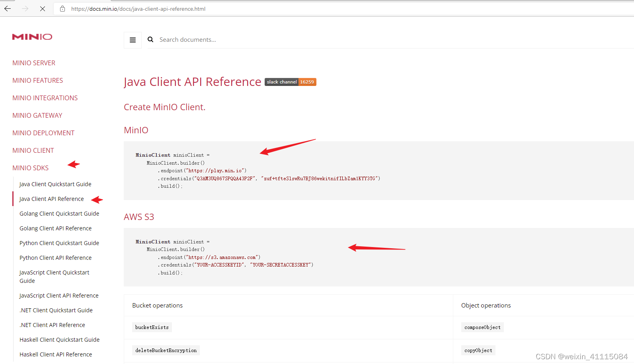The height and width of the screenshot is (364, 634).
Task: Click the bucketExists operation link
Action: (x=152, y=327)
